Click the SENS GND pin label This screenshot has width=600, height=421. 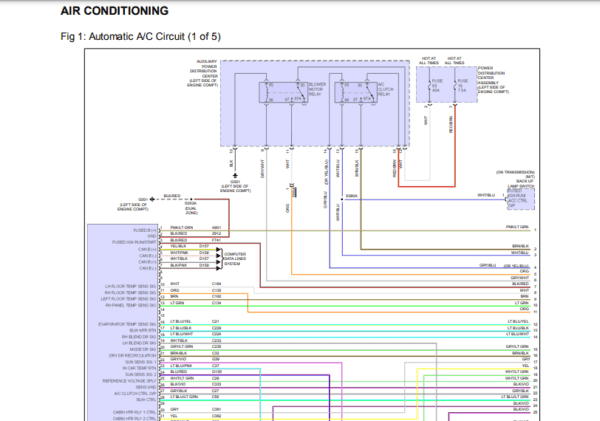click(x=146, y=387)
